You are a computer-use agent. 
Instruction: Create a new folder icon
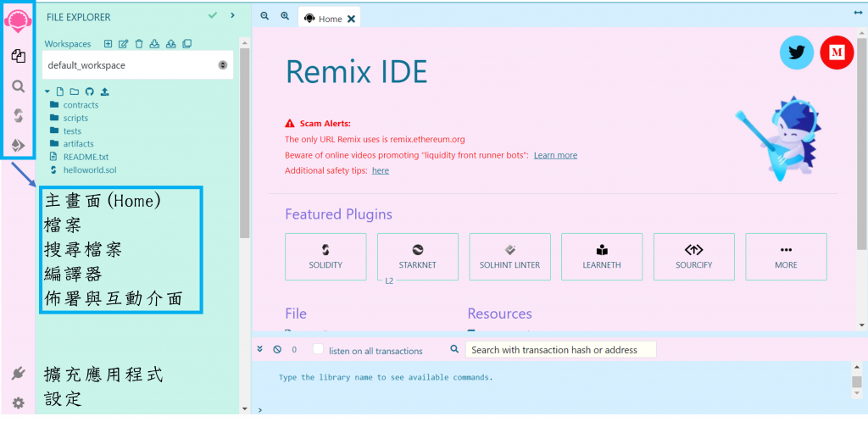75,92
